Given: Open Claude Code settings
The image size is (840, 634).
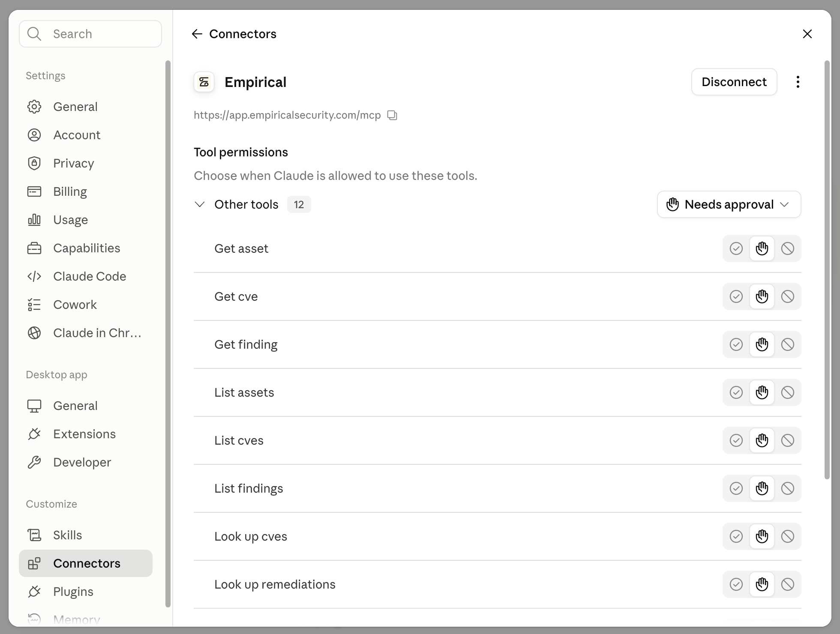Looking at the screenshot, I should click(x=86, y=276).
